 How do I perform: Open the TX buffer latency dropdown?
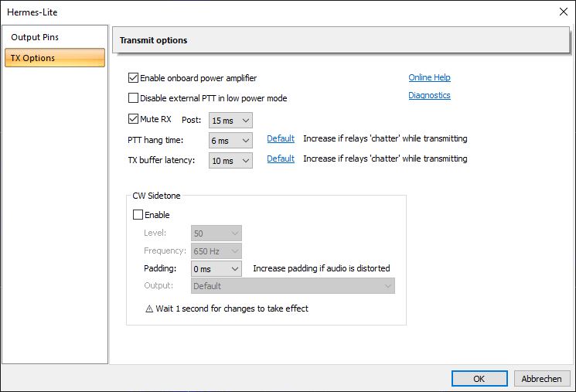[231, 160]
